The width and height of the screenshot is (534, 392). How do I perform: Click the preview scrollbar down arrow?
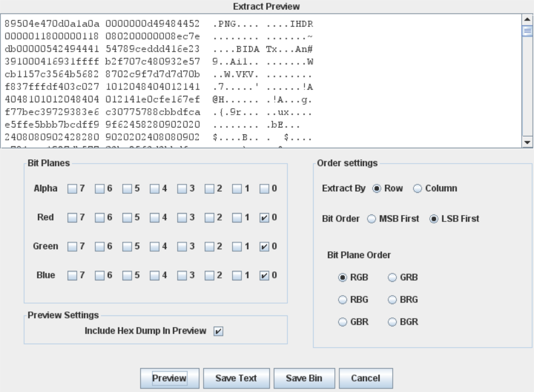(x=528, y=142)
